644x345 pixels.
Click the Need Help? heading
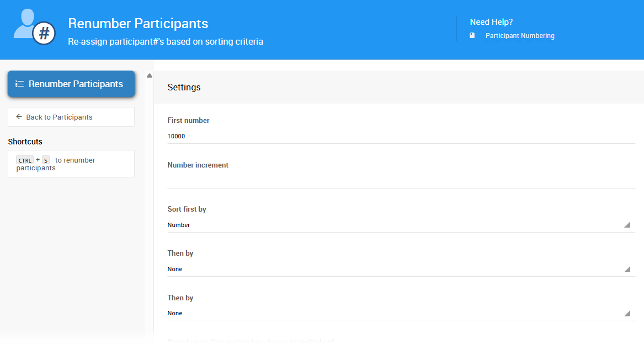(x=491, y=22)
